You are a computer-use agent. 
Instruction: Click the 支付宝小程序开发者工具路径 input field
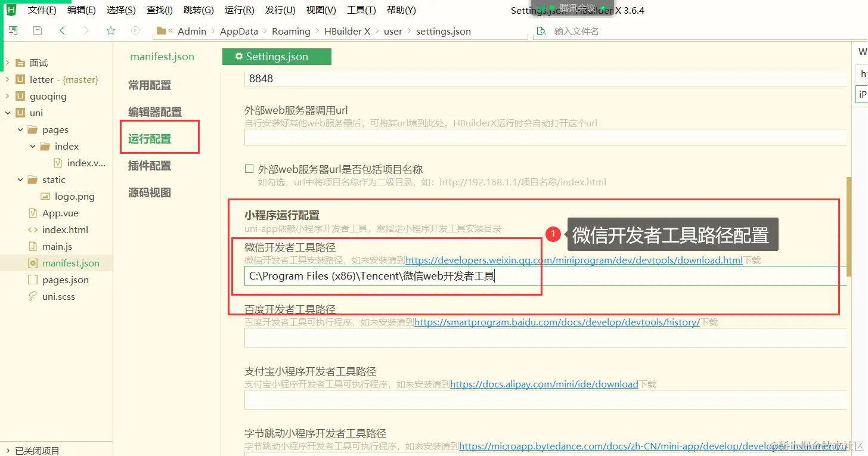(545, 399)
